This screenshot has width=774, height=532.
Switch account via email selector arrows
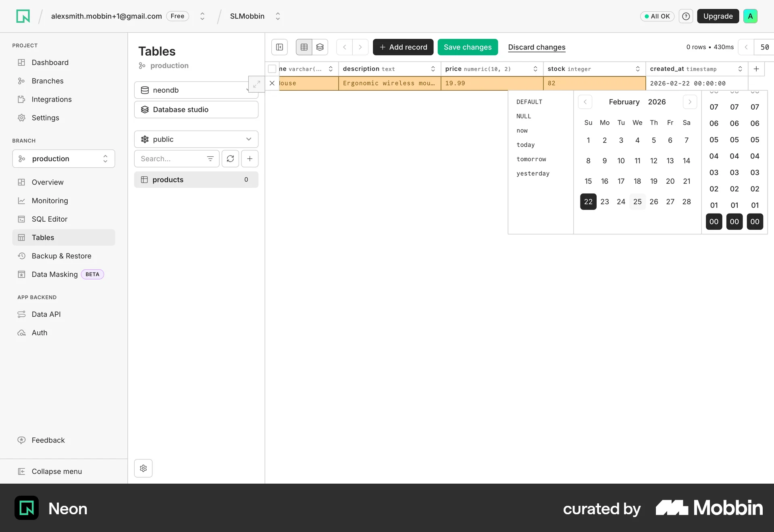202,16
